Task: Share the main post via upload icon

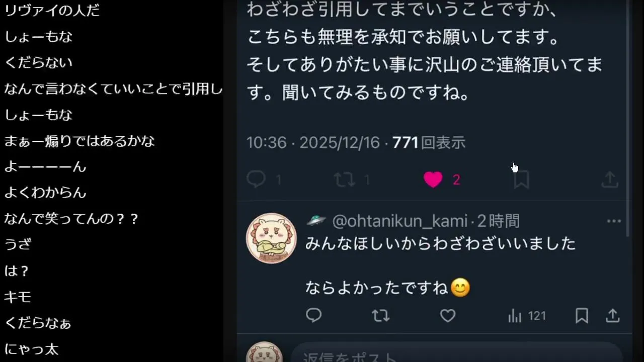Action: (610, 179)
